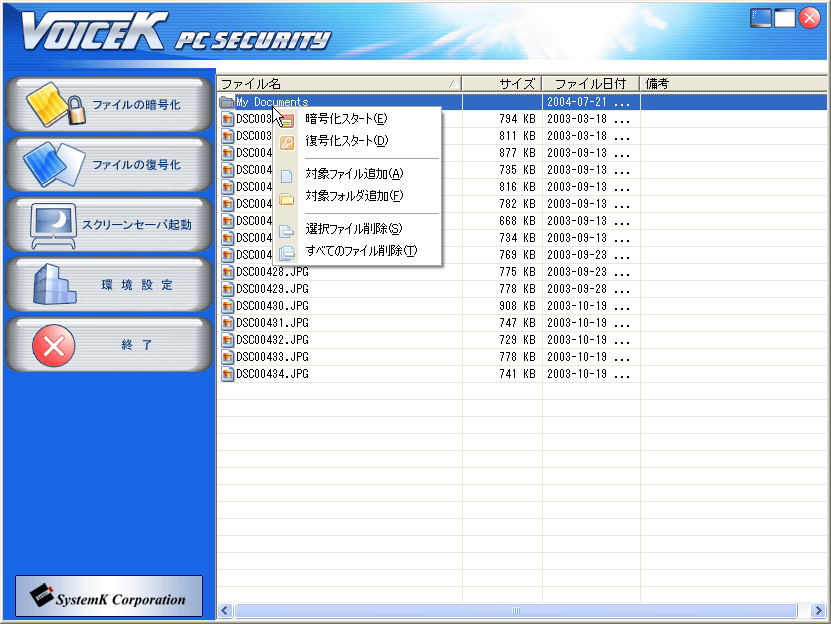Click the red X exit icon

pyautogui.click(x=54, y=346)
